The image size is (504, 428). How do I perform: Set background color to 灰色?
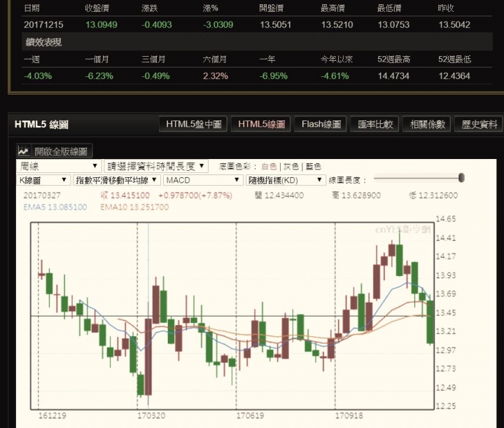tap(291, 166)
